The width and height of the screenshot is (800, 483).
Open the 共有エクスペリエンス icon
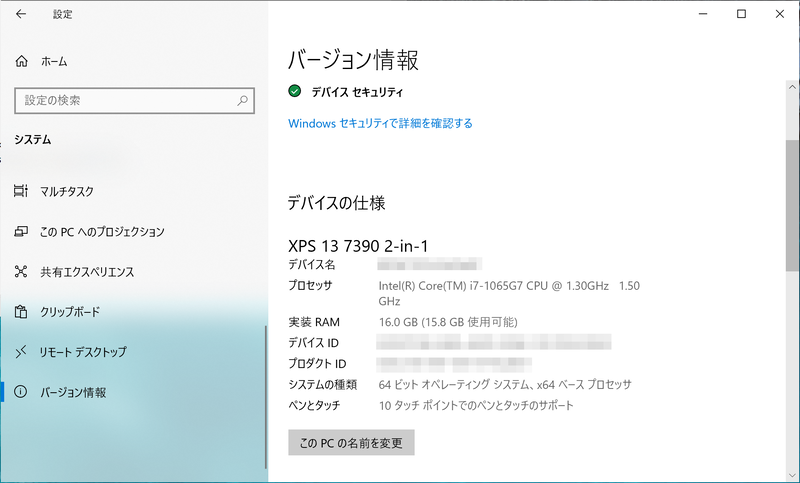(x=21, y=271)
